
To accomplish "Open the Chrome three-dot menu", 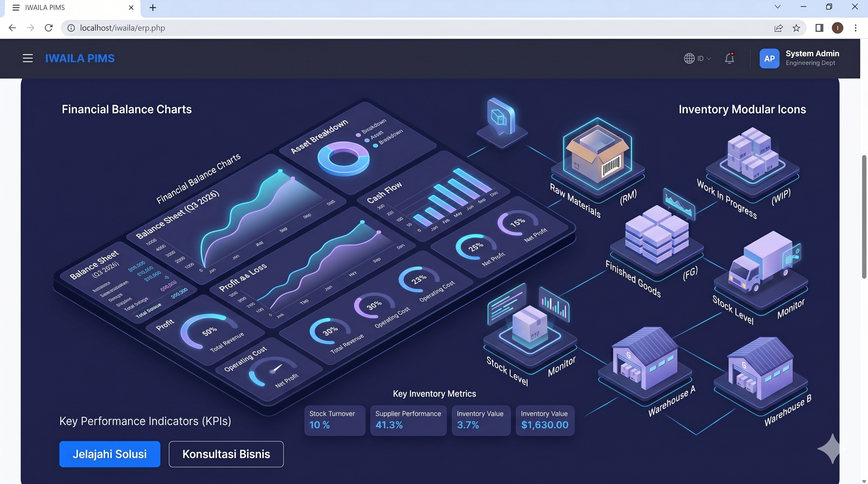I will 855,28.
